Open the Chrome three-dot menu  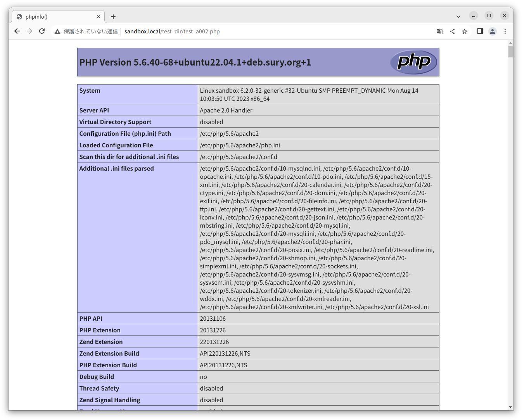pyautogui.click(x=505, y=31)
